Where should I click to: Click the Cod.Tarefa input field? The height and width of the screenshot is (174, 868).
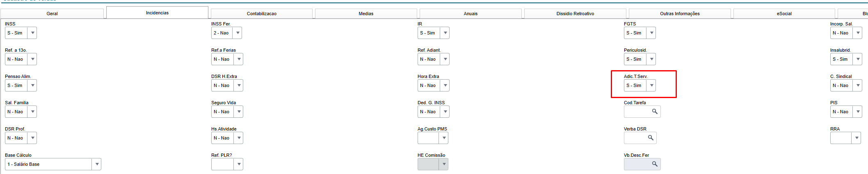tap(637, 112)
